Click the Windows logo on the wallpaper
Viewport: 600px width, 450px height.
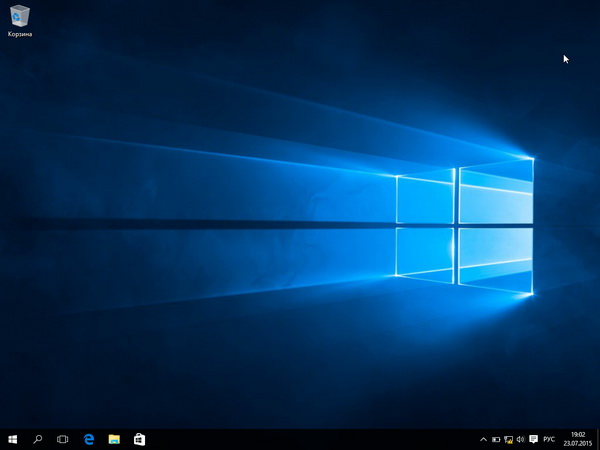(463, 223)
